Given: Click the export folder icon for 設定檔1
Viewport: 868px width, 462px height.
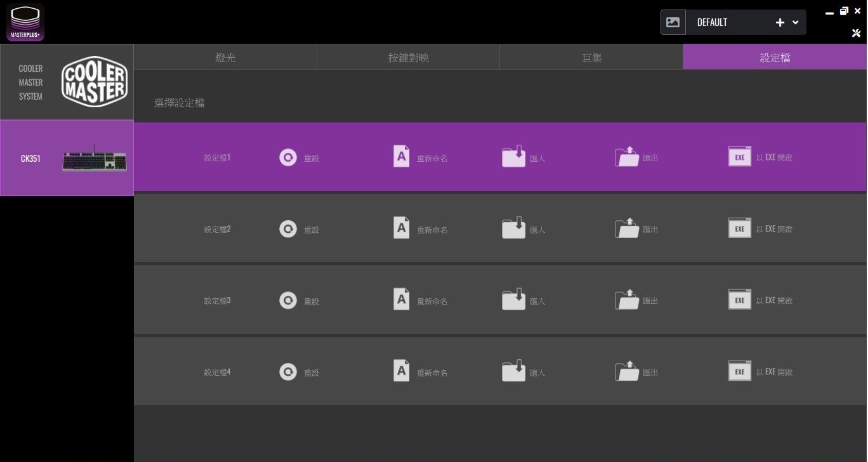Looking at the screenshot, I should 627,156.
